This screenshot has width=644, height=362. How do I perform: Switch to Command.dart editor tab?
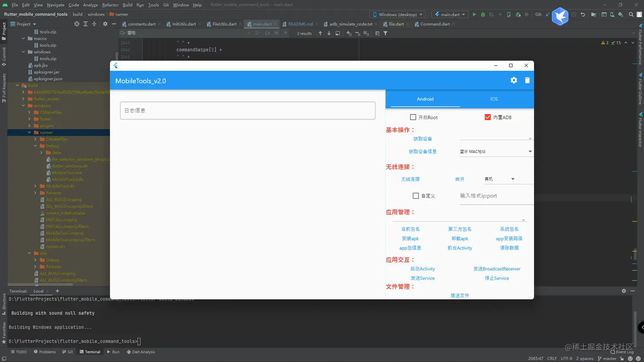click(x=435, y=24)
